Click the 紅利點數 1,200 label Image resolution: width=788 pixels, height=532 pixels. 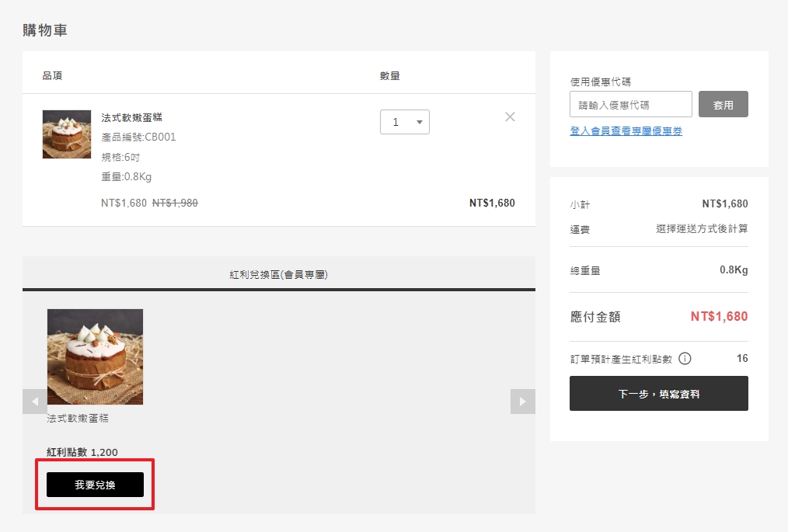(x=82, y=452)
